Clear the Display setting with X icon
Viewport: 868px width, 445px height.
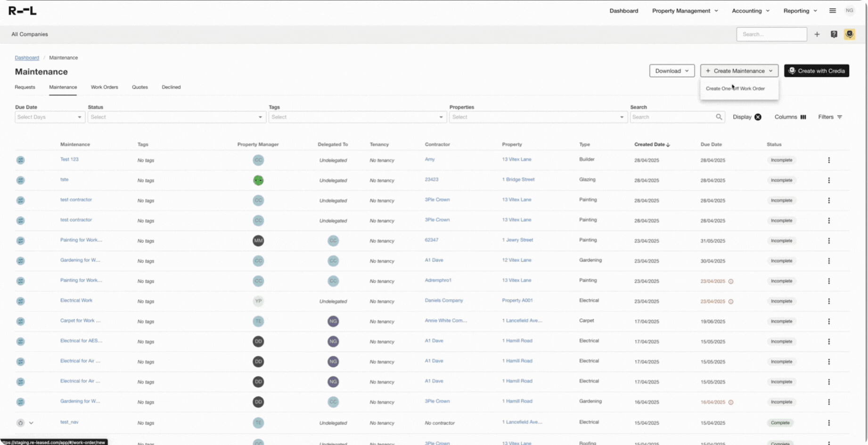coord(758,117)
